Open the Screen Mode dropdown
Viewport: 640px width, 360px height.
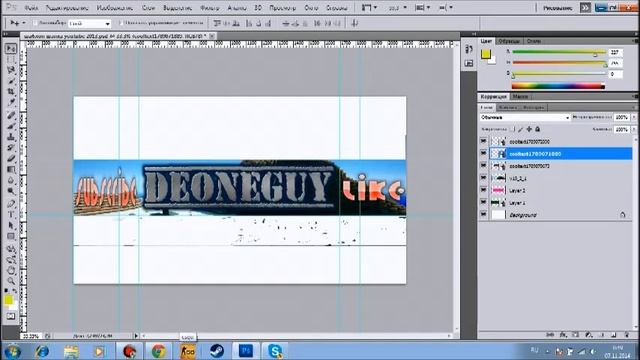coord(445,8)
